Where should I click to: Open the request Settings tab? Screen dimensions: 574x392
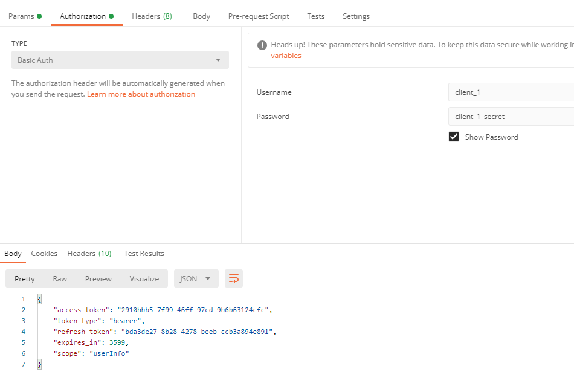356,16
